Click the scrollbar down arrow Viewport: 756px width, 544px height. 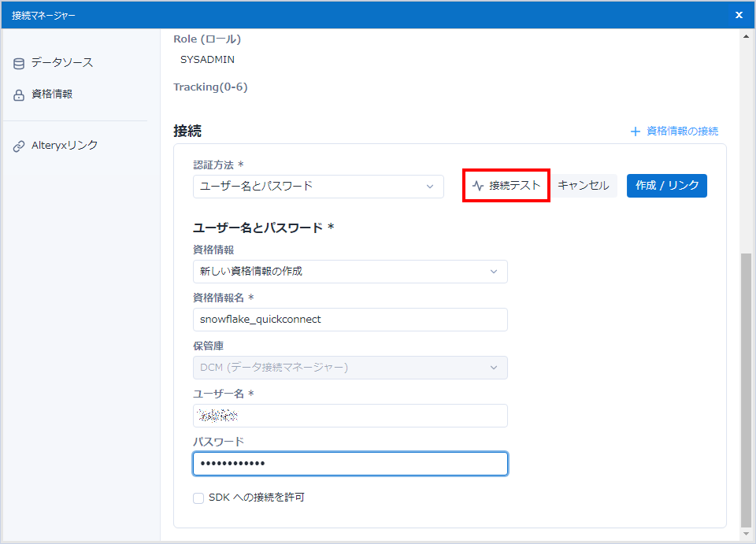pyautogui.click(x=746, y=535)
